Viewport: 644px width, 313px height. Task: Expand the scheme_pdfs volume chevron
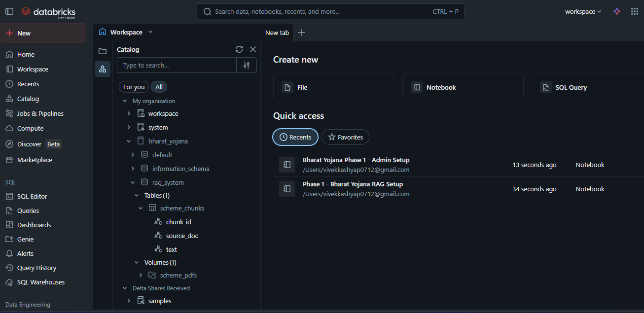tap(141, 275)
